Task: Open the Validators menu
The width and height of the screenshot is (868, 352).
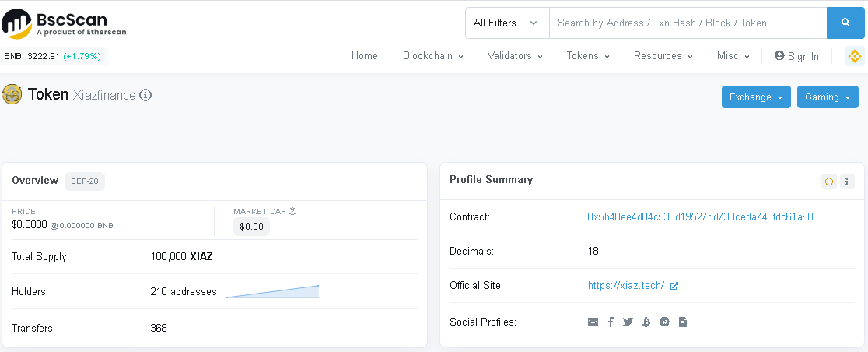Action: (x=515, y=56)
